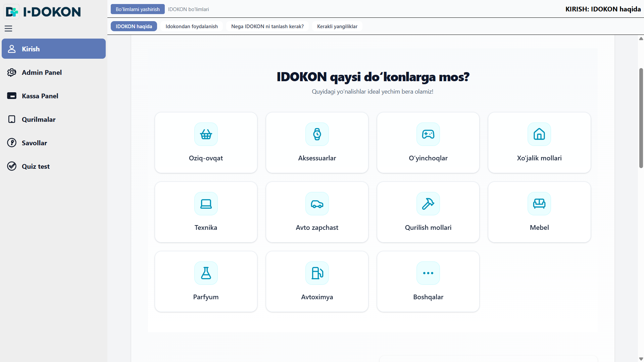This screenshot has width=644, height=362.
Task: Switch to Nega IDOKON ni tanlash kerak tab
Action: click(267, 27)
